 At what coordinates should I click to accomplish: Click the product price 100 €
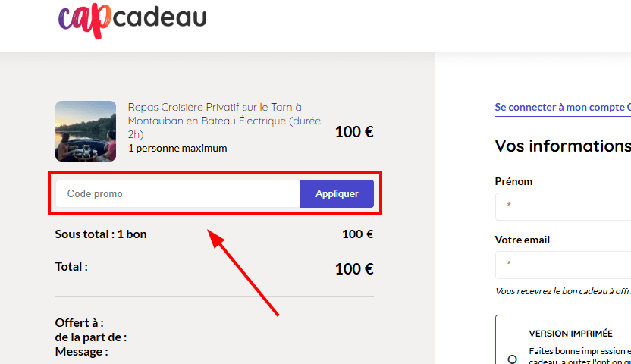coord(354,132)
